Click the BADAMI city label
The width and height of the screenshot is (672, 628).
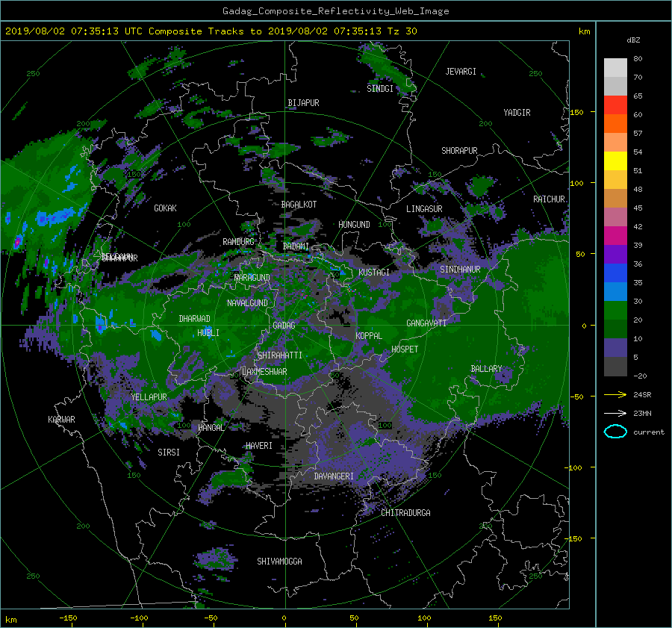296,246
